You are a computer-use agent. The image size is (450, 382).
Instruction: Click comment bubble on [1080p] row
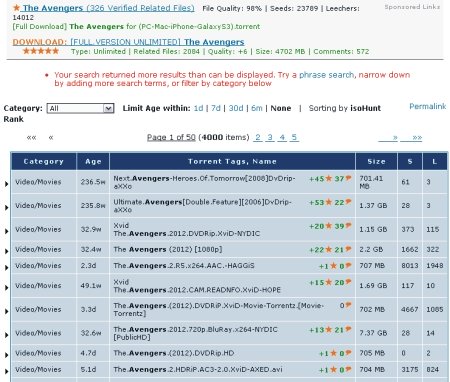[348, 249]
